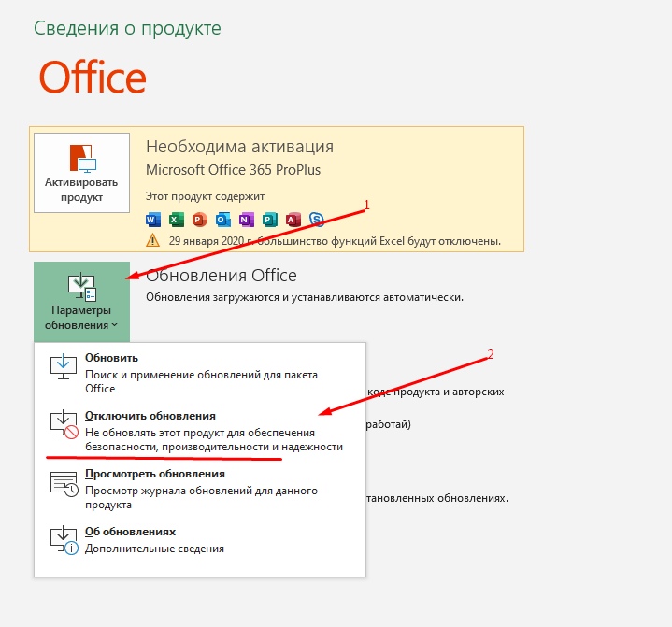Choose Отключить обновления from the menu
This screenshot has height=627, width=672.
[x=200, y=431]
